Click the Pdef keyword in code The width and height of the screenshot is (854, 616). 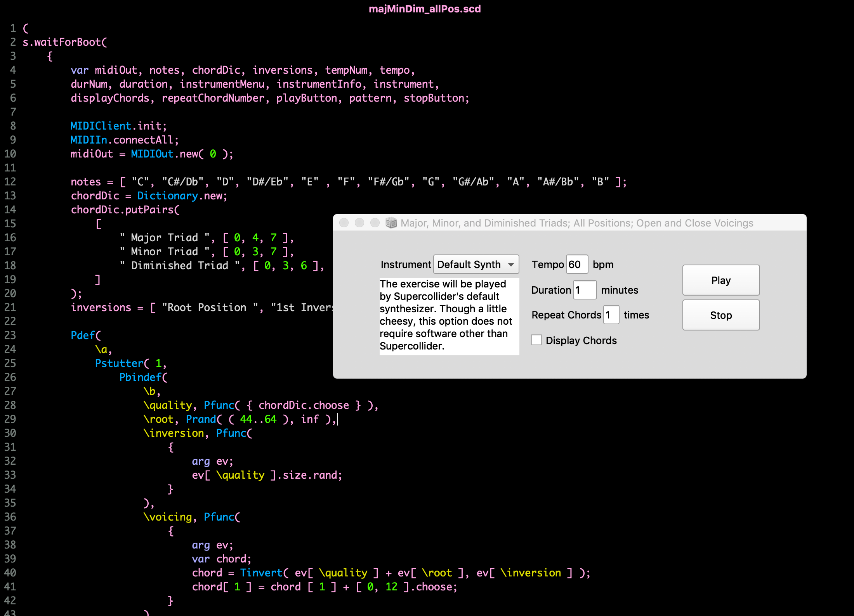(x=83, y=335)
